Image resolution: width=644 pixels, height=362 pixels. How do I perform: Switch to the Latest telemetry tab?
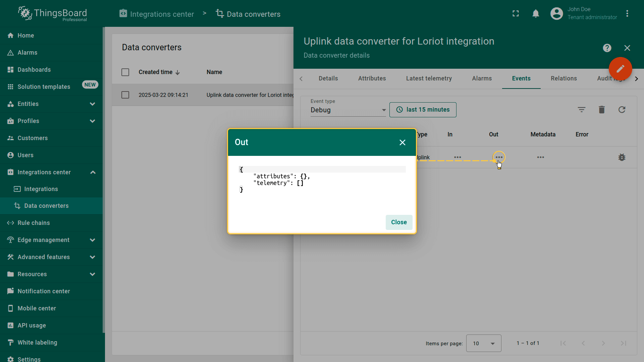(x=429, y=78)
